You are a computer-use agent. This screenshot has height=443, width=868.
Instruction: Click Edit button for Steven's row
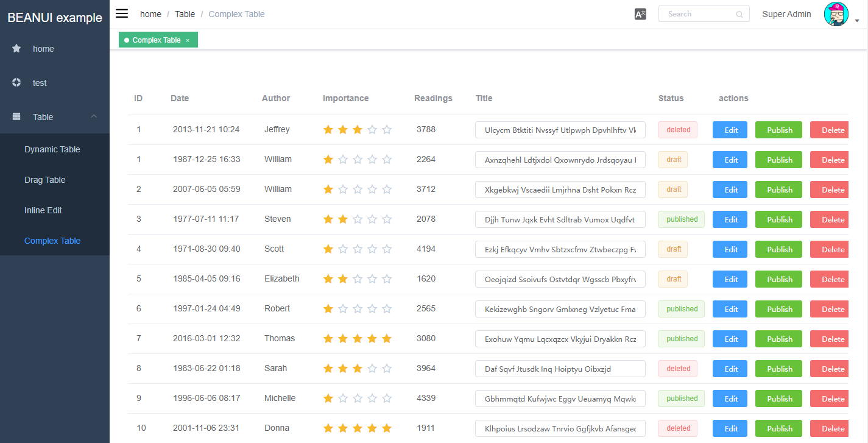click(x=730, y=219)
